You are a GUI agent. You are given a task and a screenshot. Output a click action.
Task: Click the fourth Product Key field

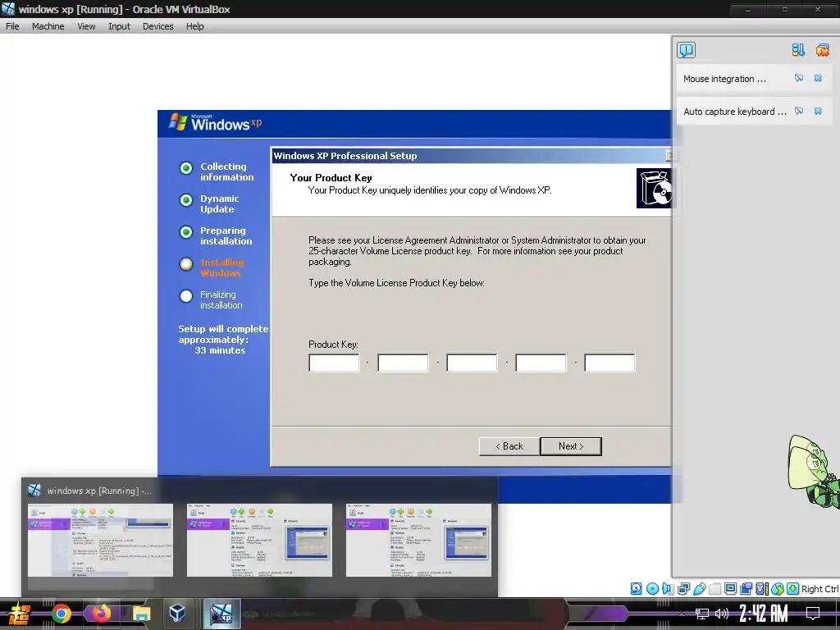(541, 363)
